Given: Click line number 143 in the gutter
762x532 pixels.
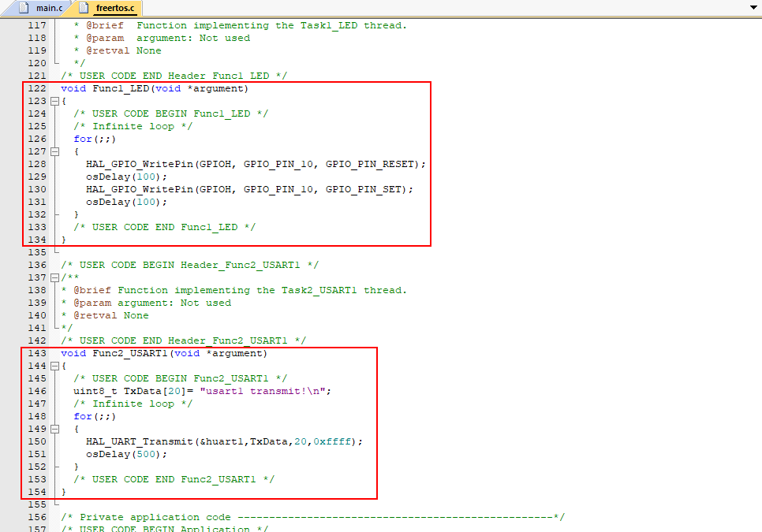Looking at the screenshot, I should [x=37, y=353].
